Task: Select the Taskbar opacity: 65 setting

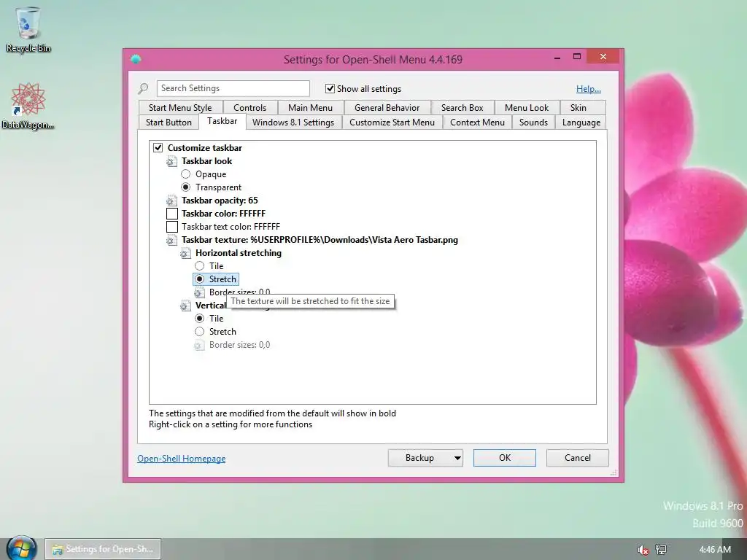Action: coord(220,201)
